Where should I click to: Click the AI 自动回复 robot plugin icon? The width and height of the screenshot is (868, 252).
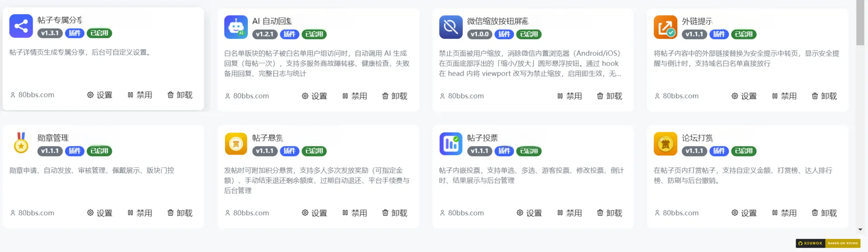pos(236,27)
